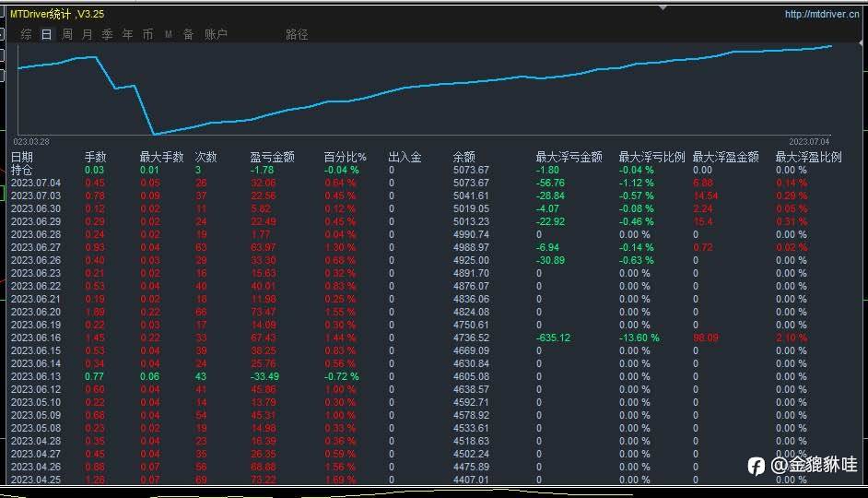Image resolution: width=868 pixels, height=498 pixels.
Task: Click the 98.09 max floating profit value
Action: pyautogui.click(x=705, y=338)
